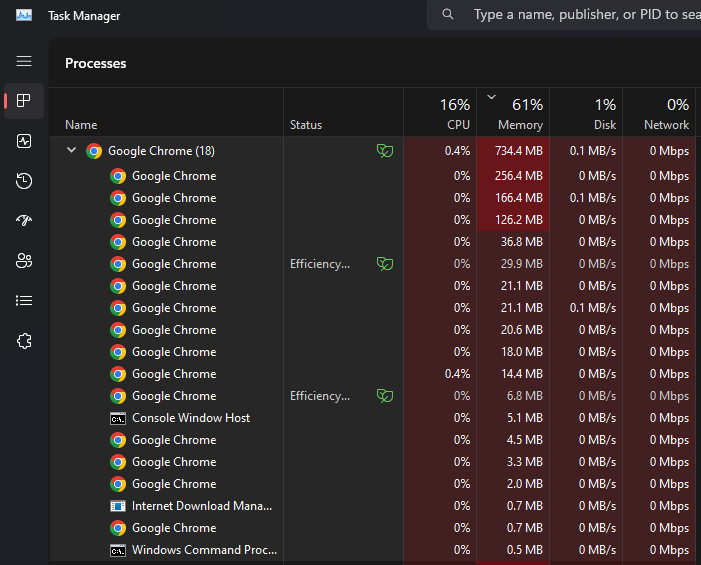Click the Chrome icon on the 14.4 MB row
The height and width of the screenshot is (565, 701).
pyautogui.click(x=118, y=374)
